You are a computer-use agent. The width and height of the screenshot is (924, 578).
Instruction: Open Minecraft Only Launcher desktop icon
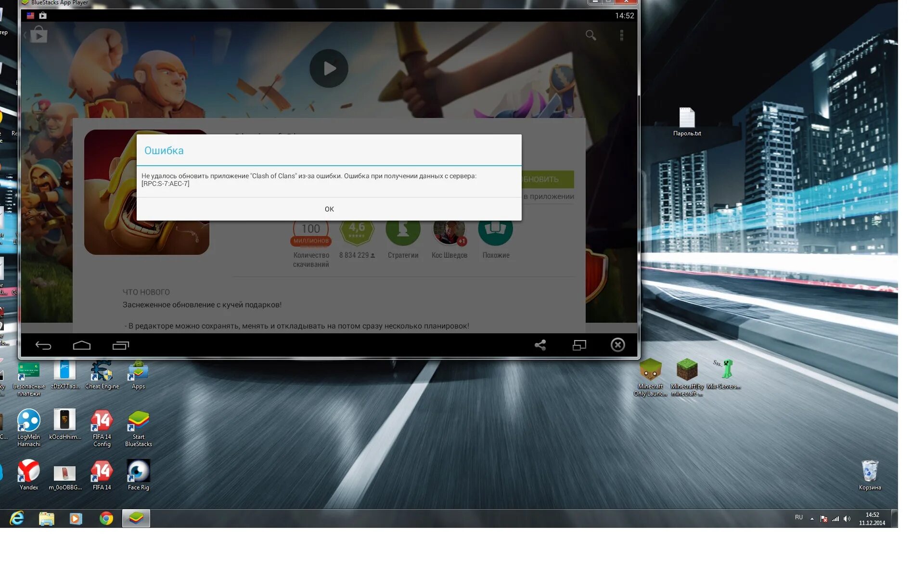point(650,377)
